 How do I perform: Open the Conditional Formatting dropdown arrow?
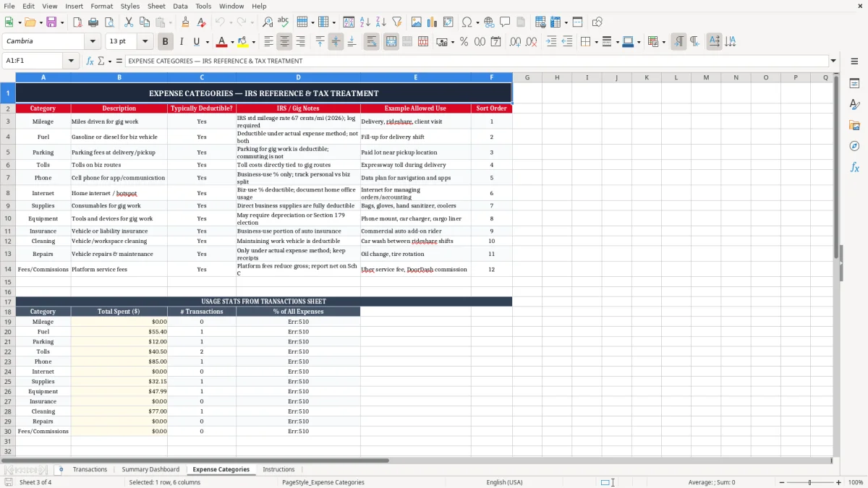(x=663, y=42)
